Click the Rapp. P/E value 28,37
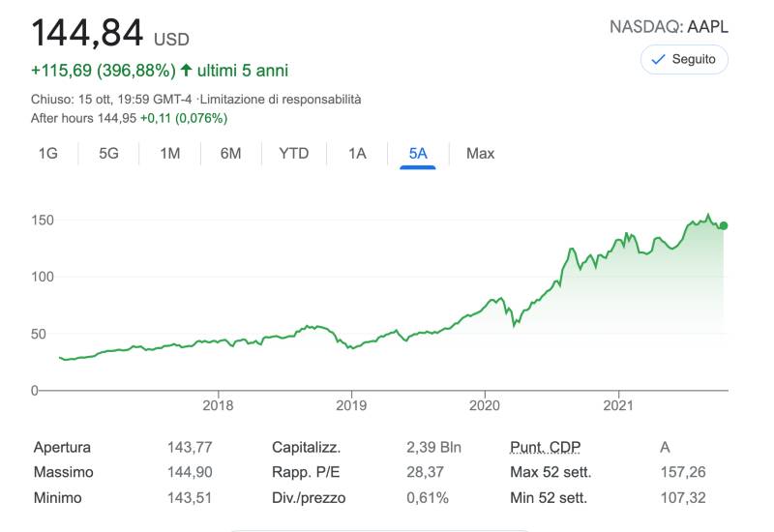This screenshot has height=532, width=774. [425, 472]
